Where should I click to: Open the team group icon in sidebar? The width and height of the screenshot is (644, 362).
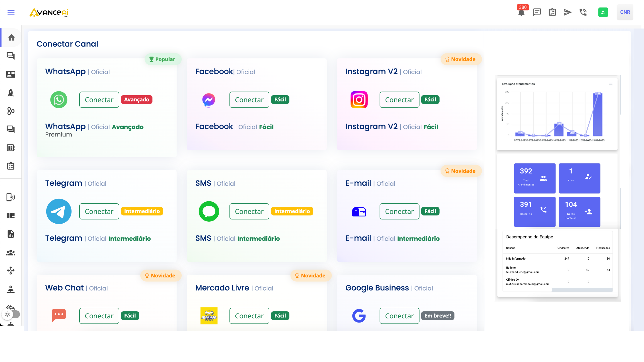(x=11, y=253)
